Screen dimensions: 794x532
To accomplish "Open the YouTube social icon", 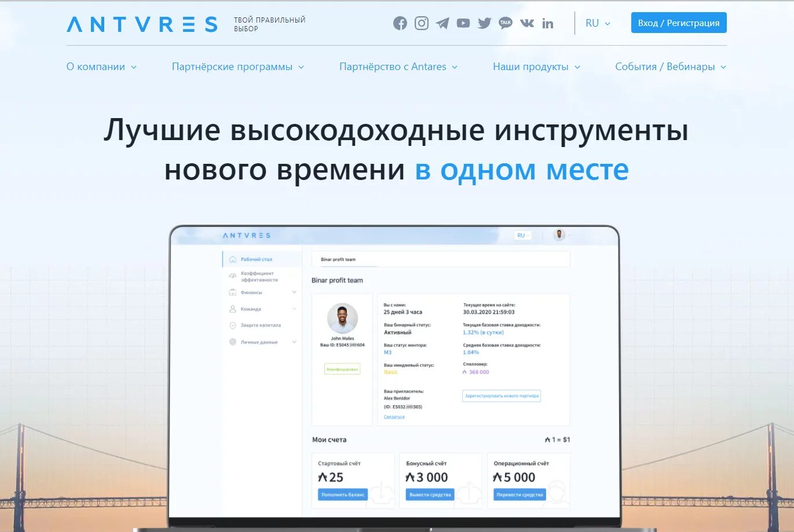I will (463, 23).
